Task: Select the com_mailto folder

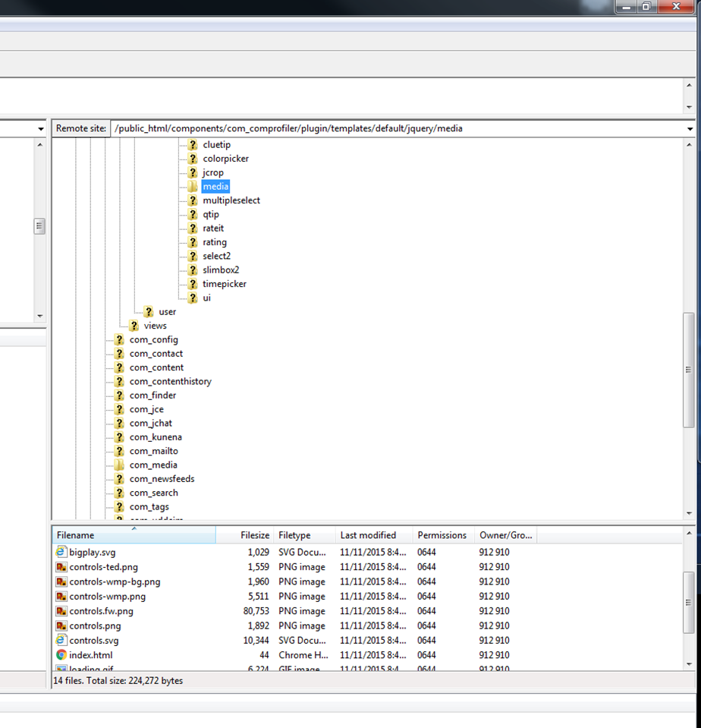Action: click(153, 451)
